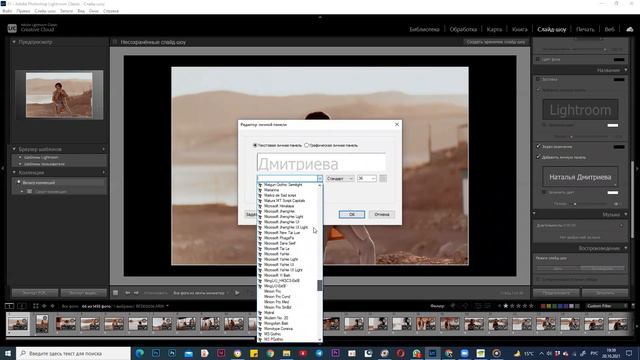Image resolution: width=640 pixels, height=360 pixels.
Task: Add a new template with plus icon
Action: (103, 149)
